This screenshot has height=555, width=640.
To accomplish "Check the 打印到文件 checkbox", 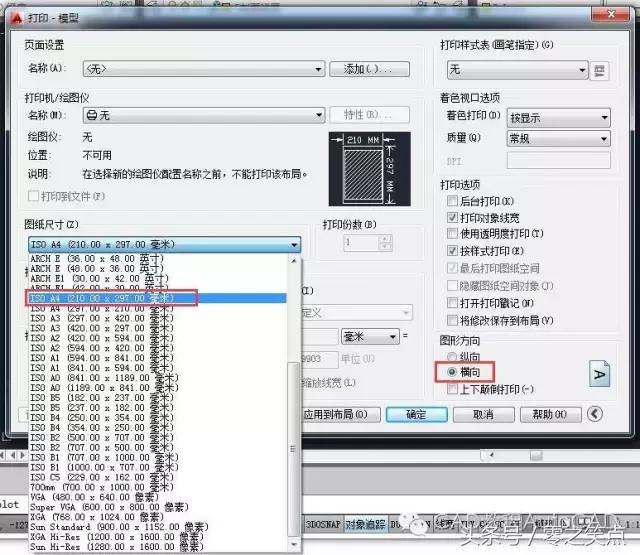I will pyautogui.click(x=33, y=196).
